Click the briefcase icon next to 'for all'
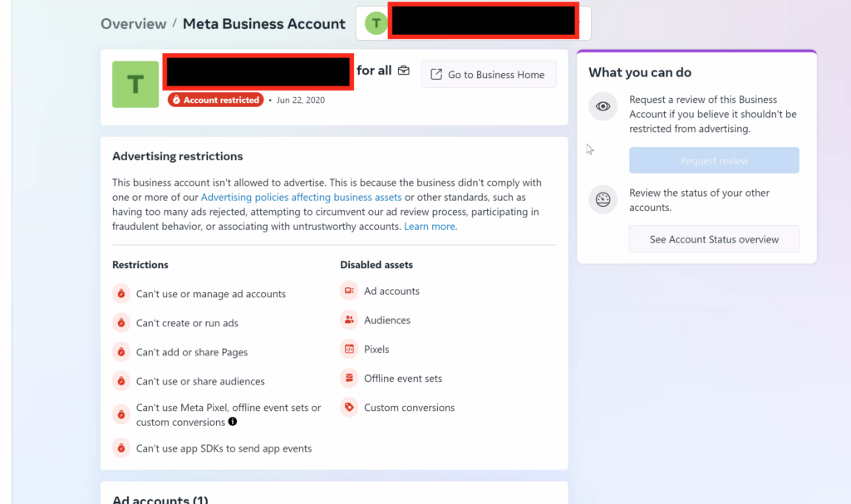The image size is (851, 504). 404,71
